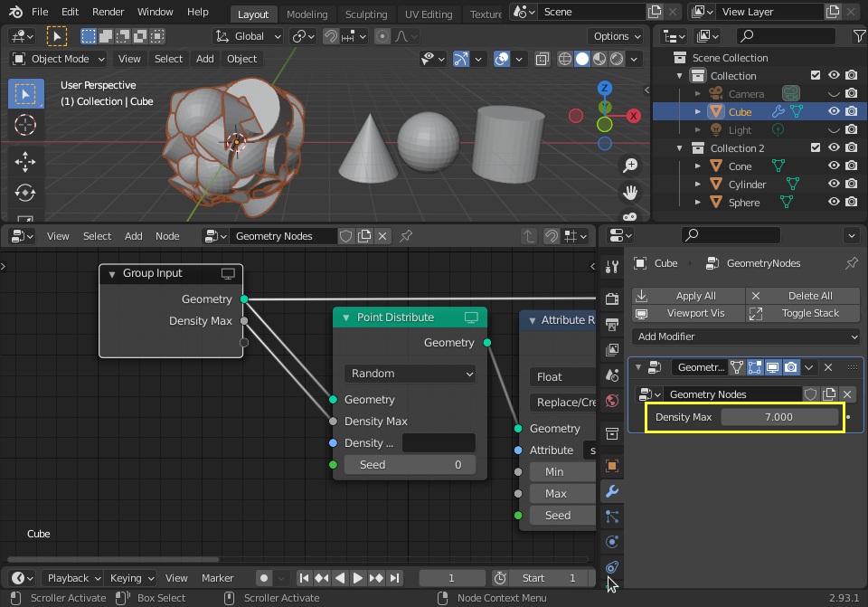The height and width of the screenshot is (607, 868).
Task: Click the viewport zoom magnifier icon
Action: tap(630, 165)
